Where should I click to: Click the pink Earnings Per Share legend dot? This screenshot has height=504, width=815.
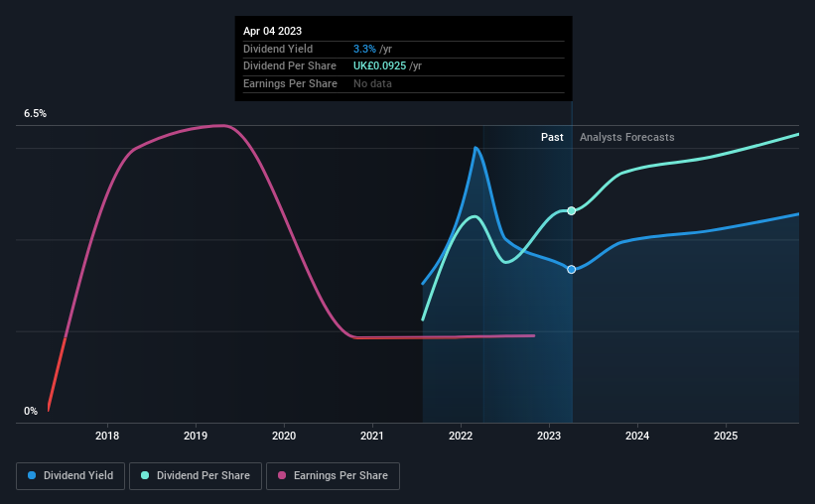[282, 475]
